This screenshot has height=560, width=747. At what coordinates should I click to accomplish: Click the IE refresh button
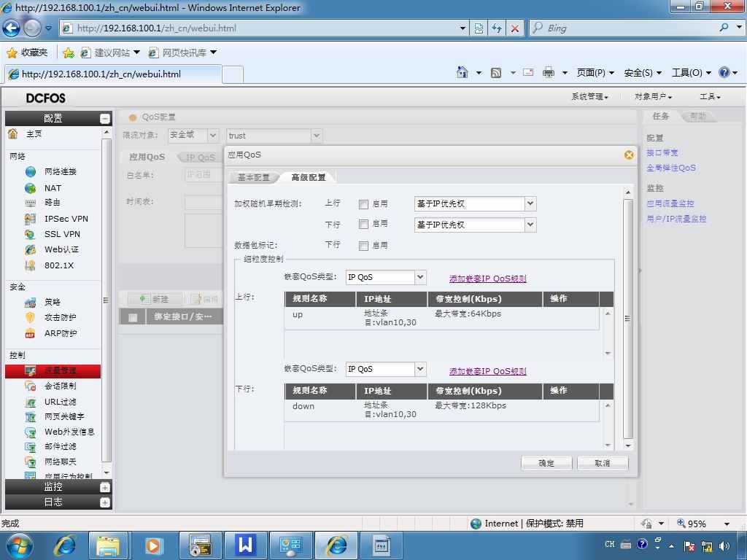[496, 28]
